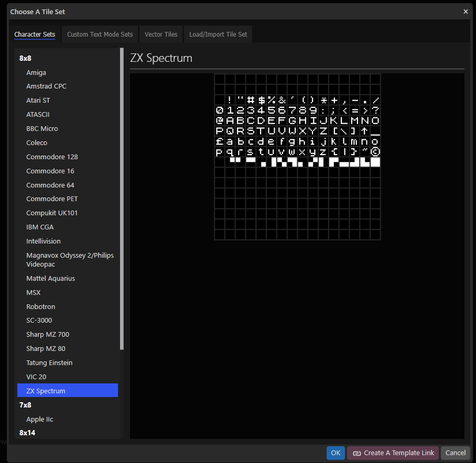Select the Compukit UK101 character set
The image size is (476, 463).
pyautogui.click(x=68, y=213)
